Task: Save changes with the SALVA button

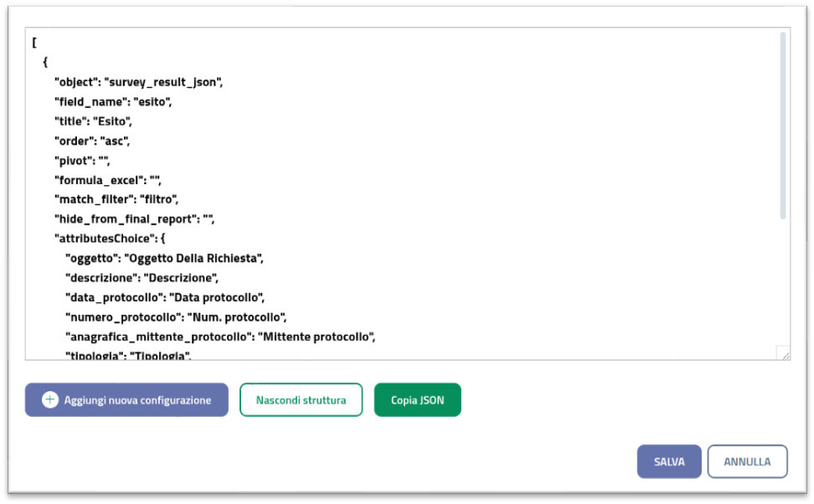Action: click(x=668, y=461)
